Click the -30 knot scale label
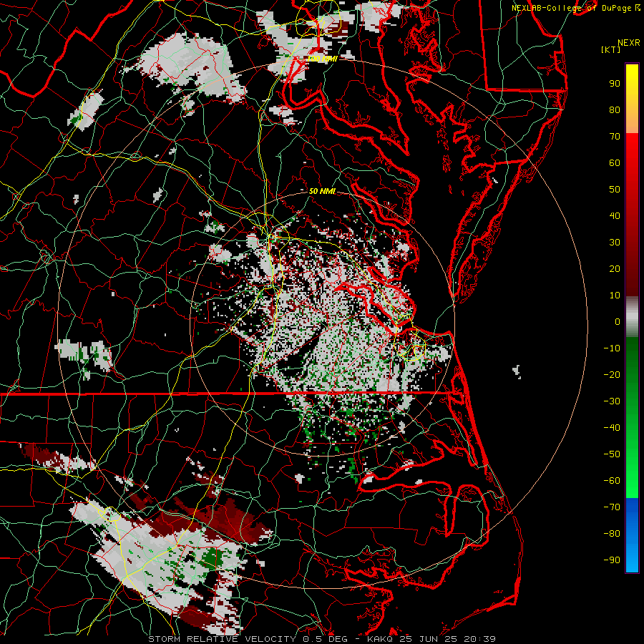The image size is (644, 644). pyautogui.click(x=612, y=401)
